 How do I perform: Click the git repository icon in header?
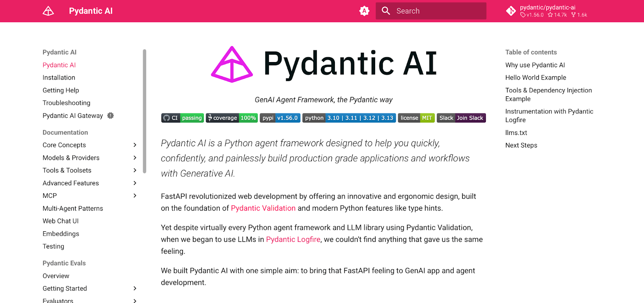point(511,11)
